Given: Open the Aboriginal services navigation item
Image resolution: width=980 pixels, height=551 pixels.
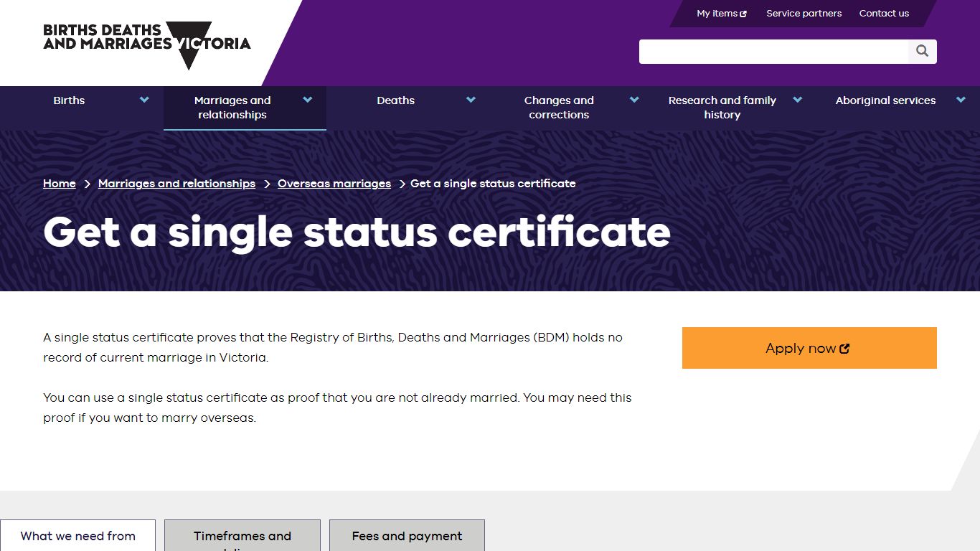Looking at the screenshot, I should pyautogui.click(x=885, y=100).
